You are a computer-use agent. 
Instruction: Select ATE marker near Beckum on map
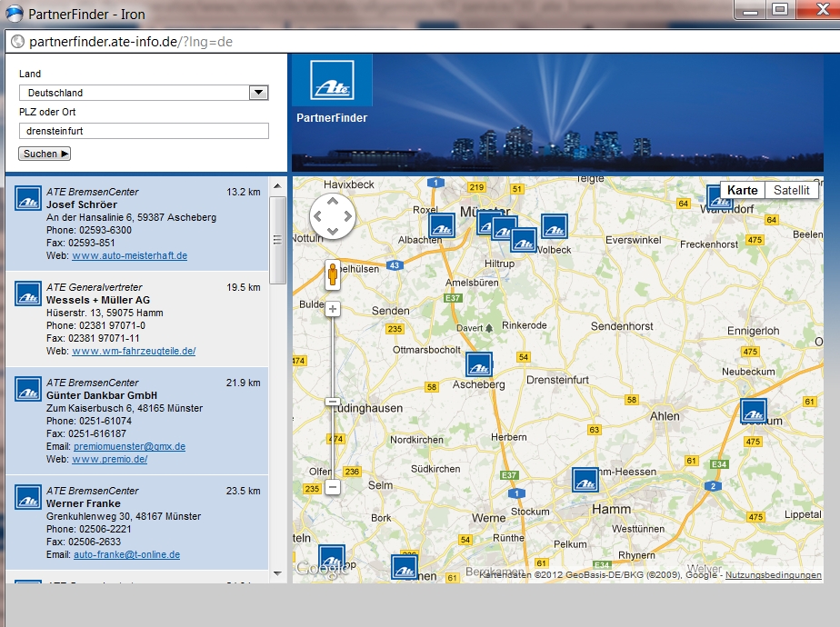coord(753,411)
